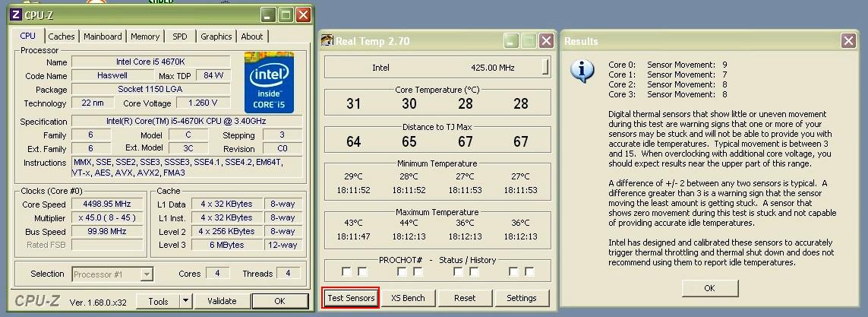Image resolution: width=868 pixels, height=317 pixels.
Task: Click the 425.00 MHz reading in Real Temp
Action: click(x=493, y=68)
